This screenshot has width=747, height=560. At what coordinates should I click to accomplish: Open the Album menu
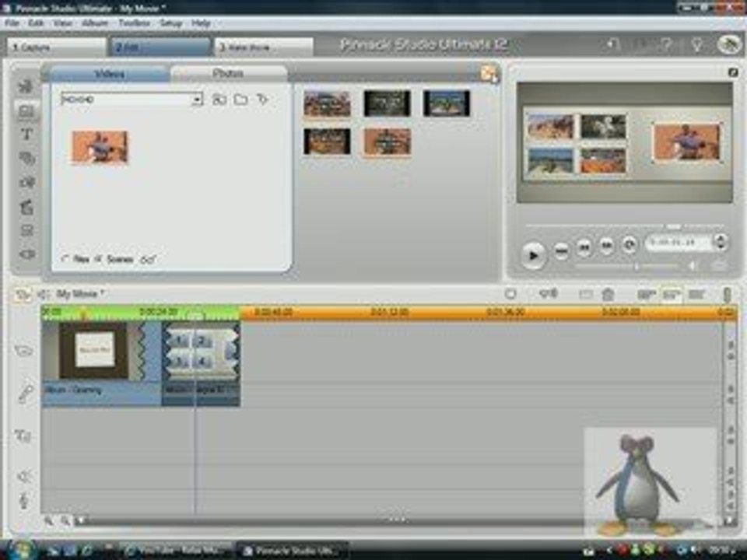[x=95, y=23]
